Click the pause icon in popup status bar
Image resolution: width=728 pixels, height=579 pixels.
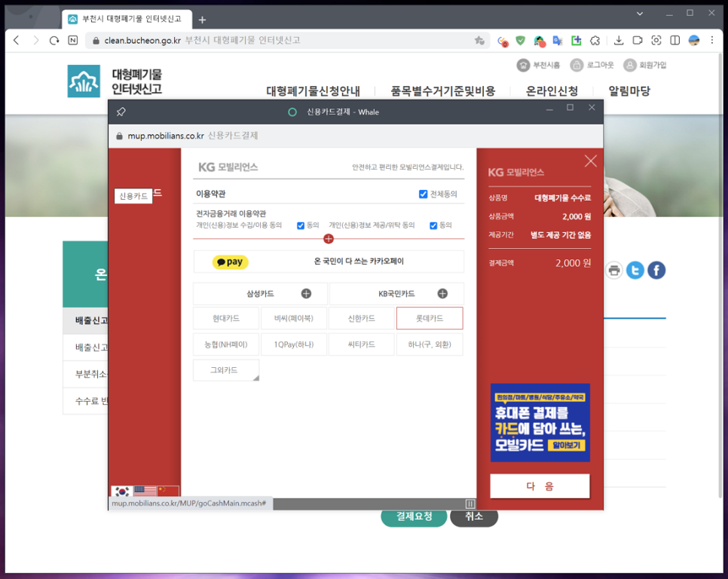click(470, 504)
